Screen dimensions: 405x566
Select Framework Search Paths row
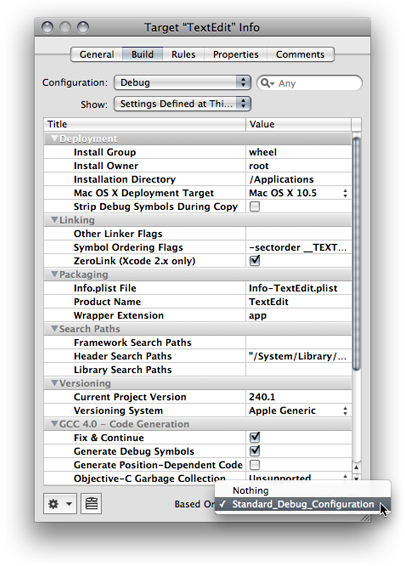tap(197, 343)
